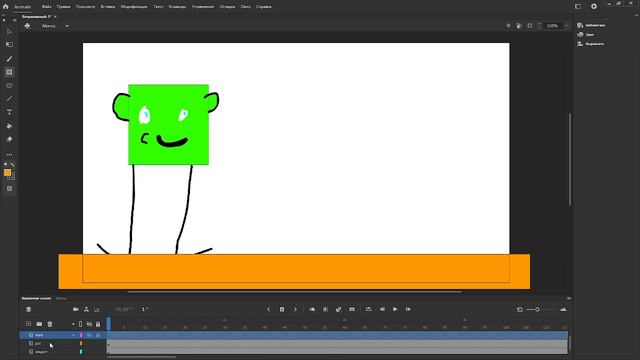Click the orange layer color swatch
This screenshot has height=360, width=640.
click(81, 343)
